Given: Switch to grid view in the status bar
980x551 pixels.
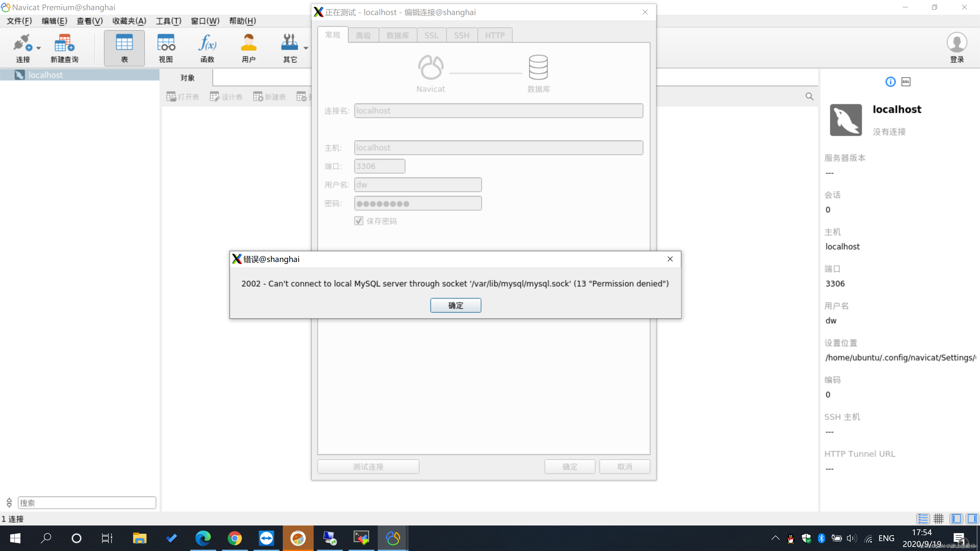Looking at the screenshot, I should (x=939, y=519).
